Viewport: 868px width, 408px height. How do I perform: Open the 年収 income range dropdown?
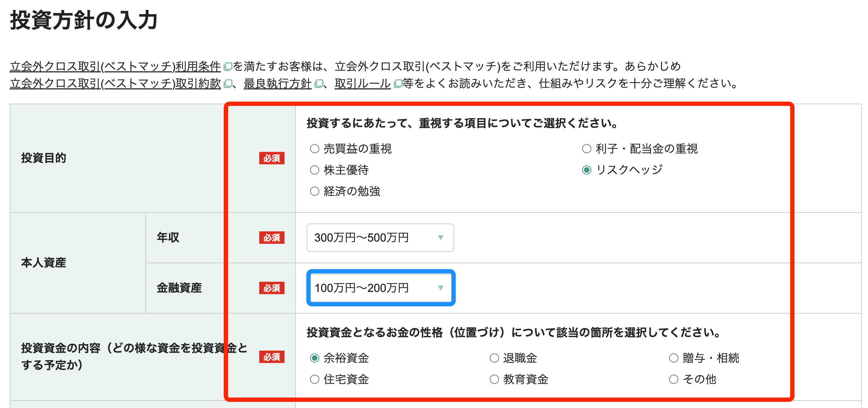(x=380, y=238)
